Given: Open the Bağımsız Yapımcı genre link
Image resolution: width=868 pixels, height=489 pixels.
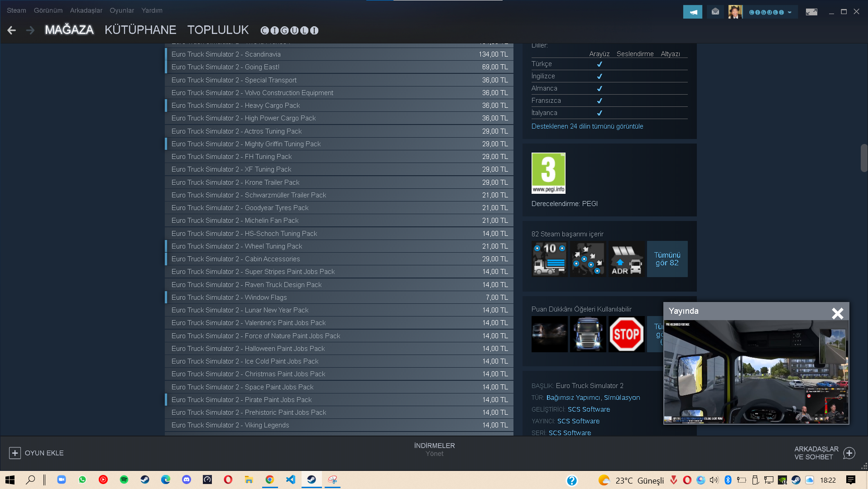Looking at the screenshot, I should [573, 398].
